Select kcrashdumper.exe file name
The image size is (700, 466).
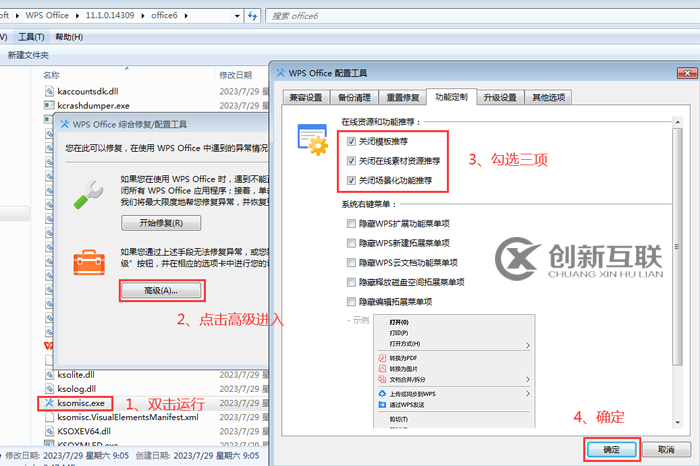(93, 105)
